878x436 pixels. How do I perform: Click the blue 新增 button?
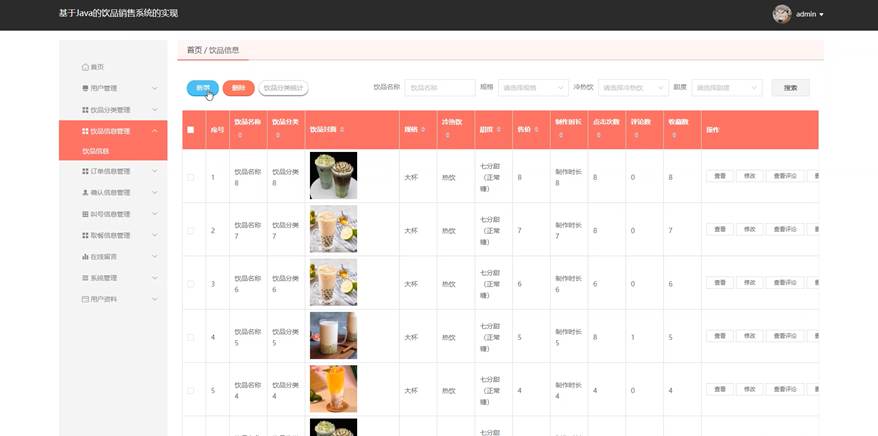click(203, 88)
